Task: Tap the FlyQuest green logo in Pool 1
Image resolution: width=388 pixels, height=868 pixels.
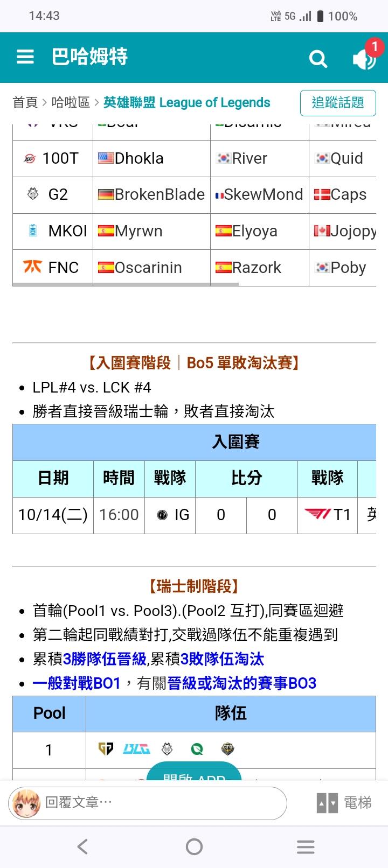Action: coord(197,749)
